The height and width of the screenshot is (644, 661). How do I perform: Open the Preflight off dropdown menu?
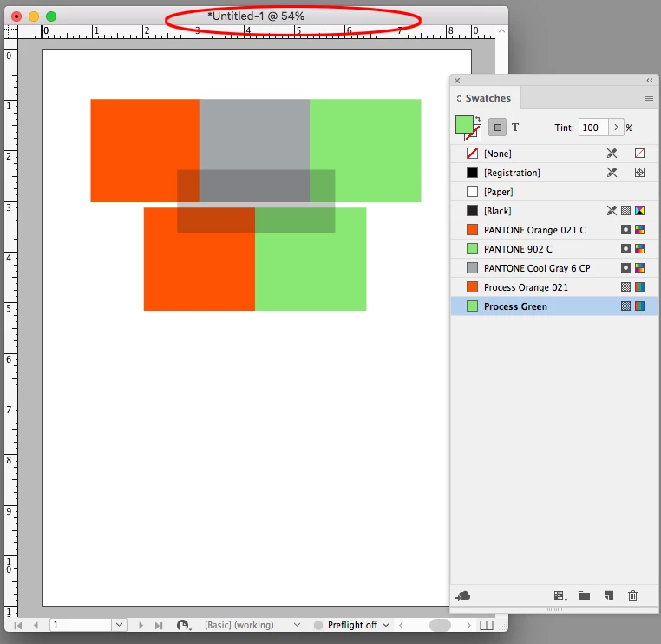click(x=386, y=625)
